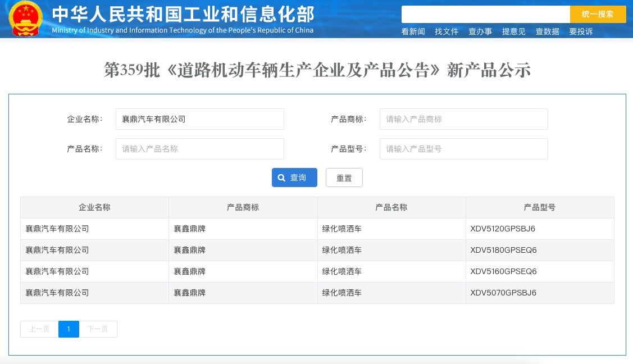Open the 查数据 menu item
633x364 pixels.
tap(548, 31)
